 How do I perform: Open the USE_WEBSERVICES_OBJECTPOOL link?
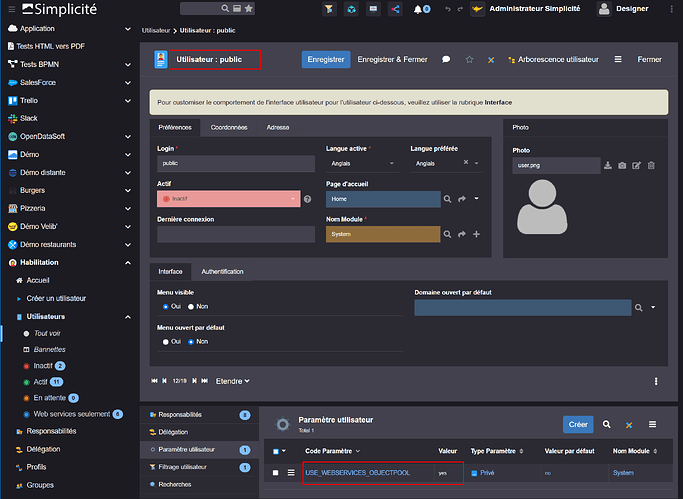click(x=358, y=473)
